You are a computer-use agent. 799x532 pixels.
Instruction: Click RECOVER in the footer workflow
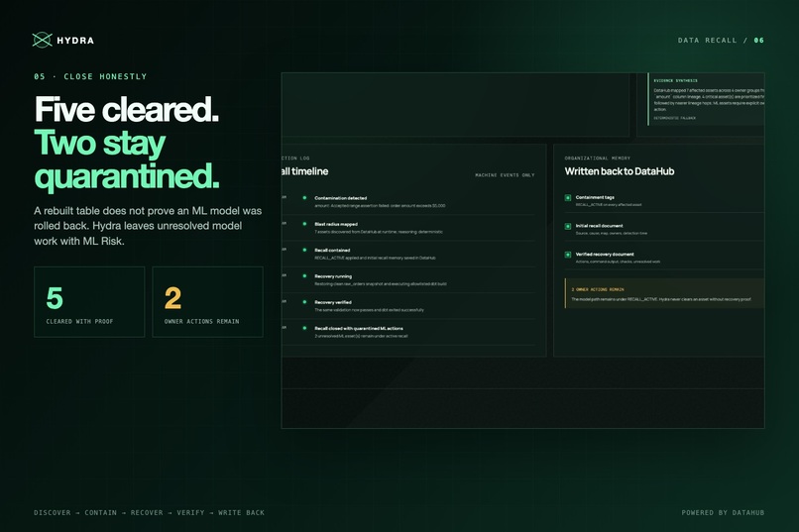[x=147, y=512]
